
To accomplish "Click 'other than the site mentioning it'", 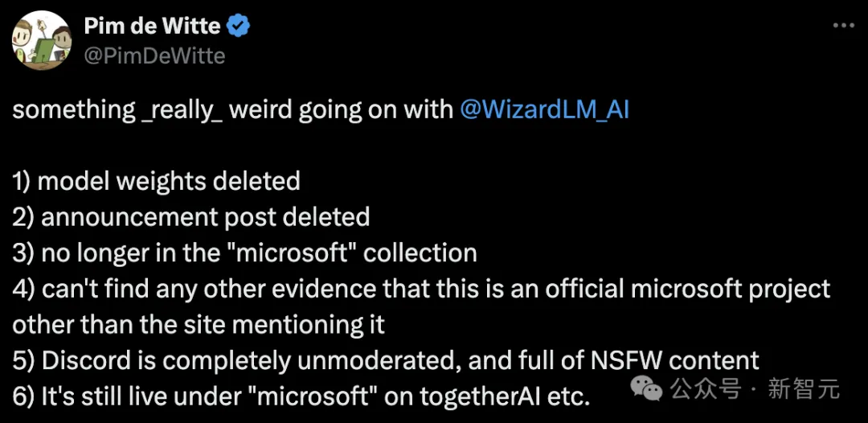I will click(x=199, y=324).
